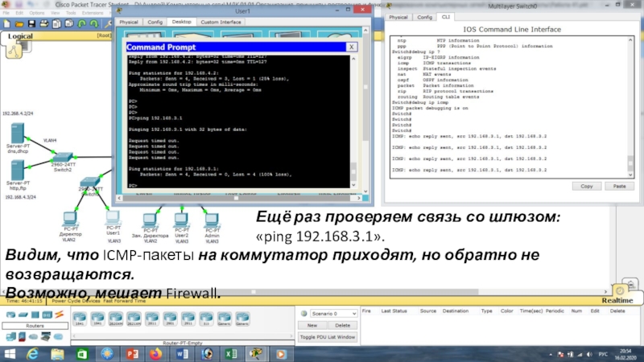This screenshot has width=644, height=362.
Task: Open the Extensions menu
Action: (93, 13)
